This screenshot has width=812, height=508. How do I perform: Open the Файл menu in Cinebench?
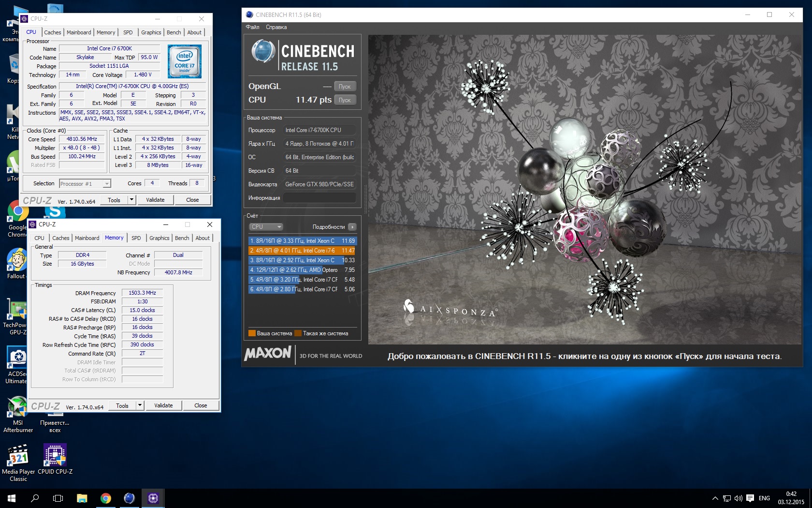point(253,27)
